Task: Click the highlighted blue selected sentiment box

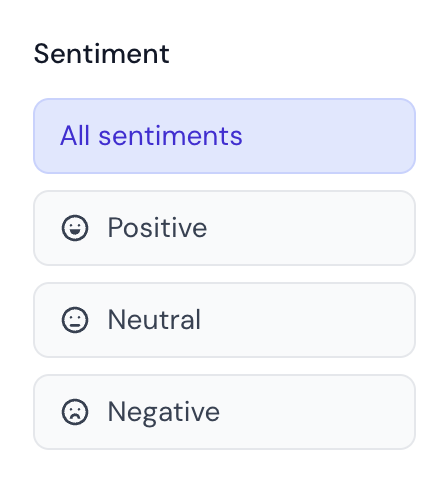Action: pos(224,136)
